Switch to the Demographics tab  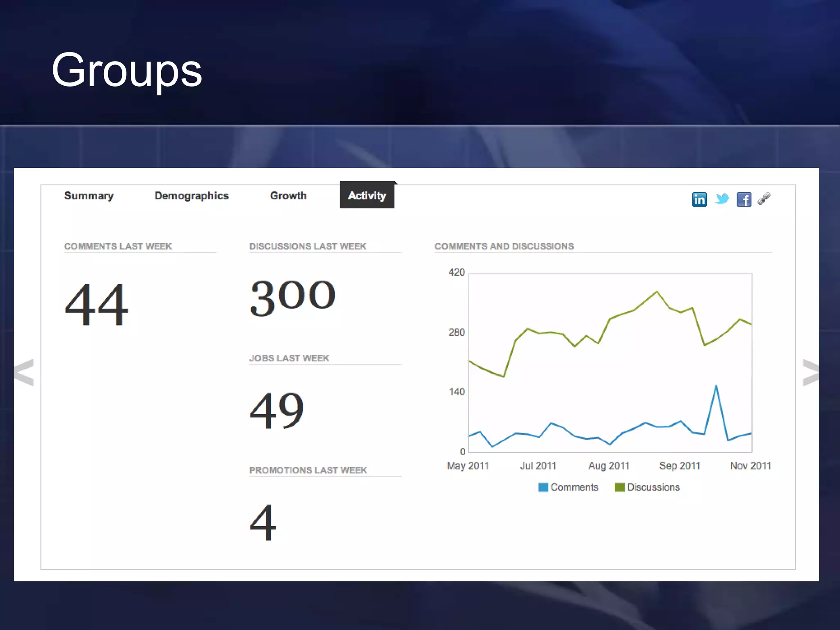[x=192, y=196]
